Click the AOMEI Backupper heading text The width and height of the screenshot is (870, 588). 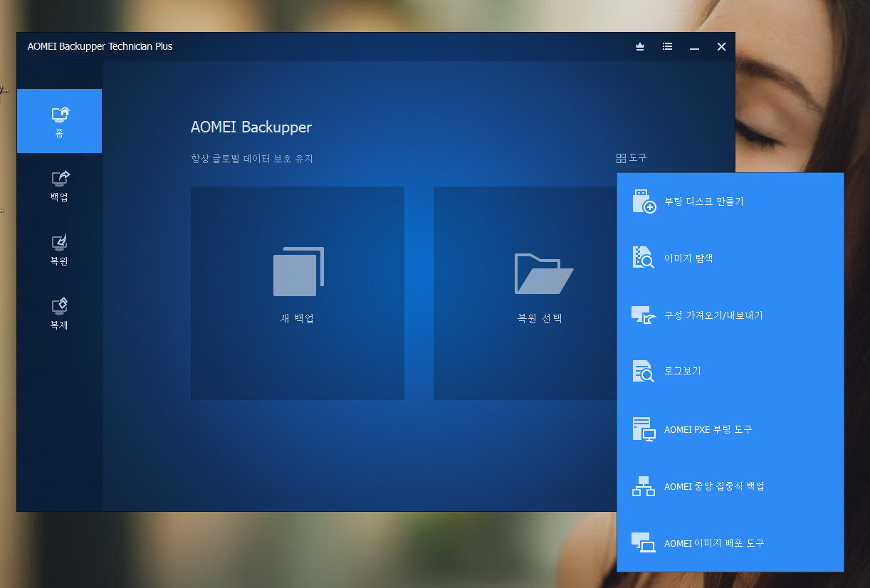click(x=251, y=127)
